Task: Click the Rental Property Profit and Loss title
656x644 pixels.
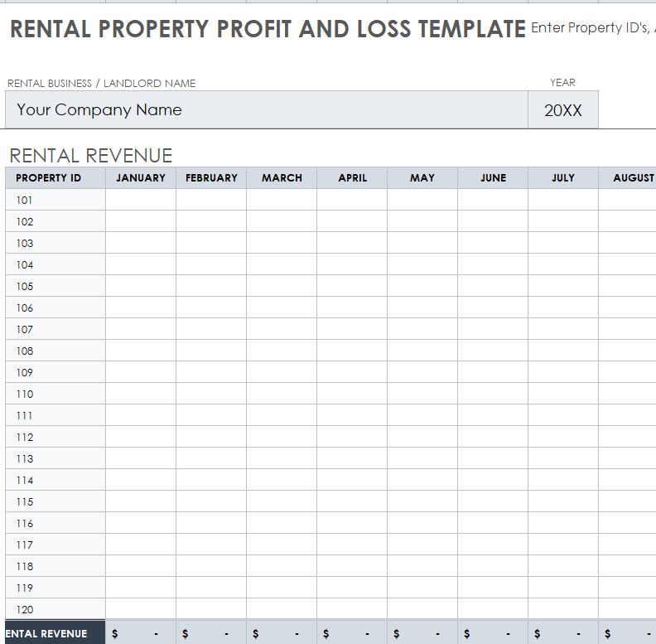Action: pyautogui.click(x=268, y=29)
